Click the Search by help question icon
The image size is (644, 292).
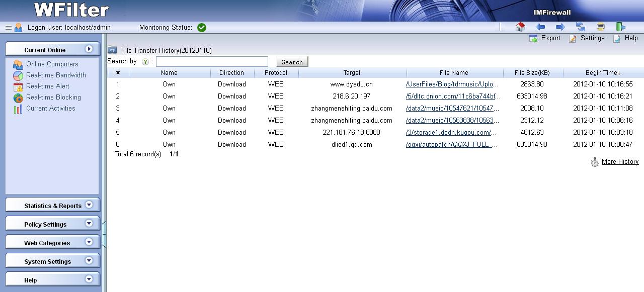coord(145,62)
